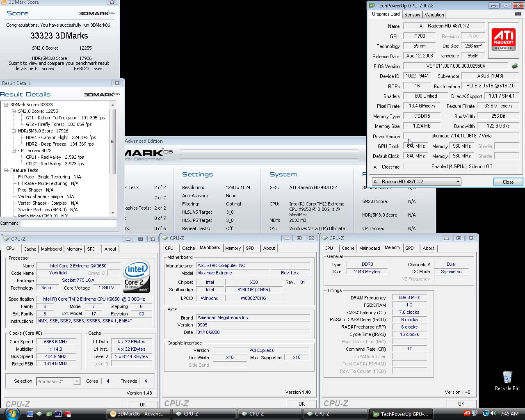Select Fill Rate - Single-Texturing N/A row
Viewport: 525px width, 420px height.
tap(50, 177)
